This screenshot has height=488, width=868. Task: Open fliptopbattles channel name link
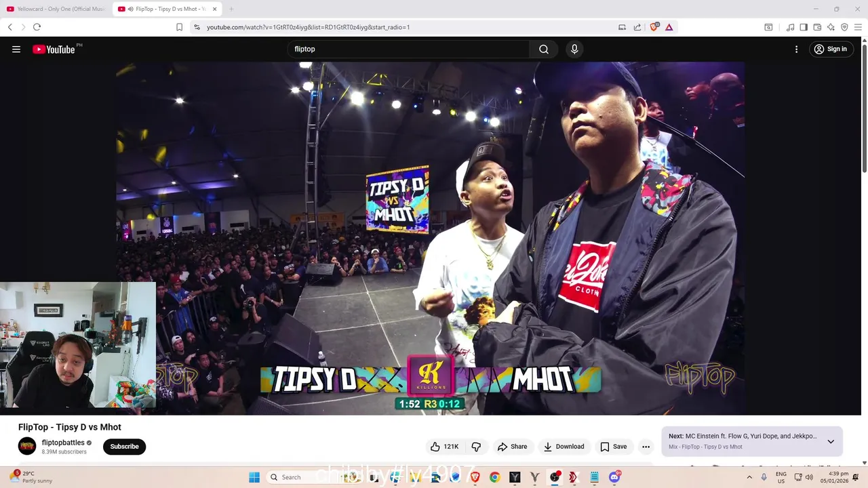63,443
